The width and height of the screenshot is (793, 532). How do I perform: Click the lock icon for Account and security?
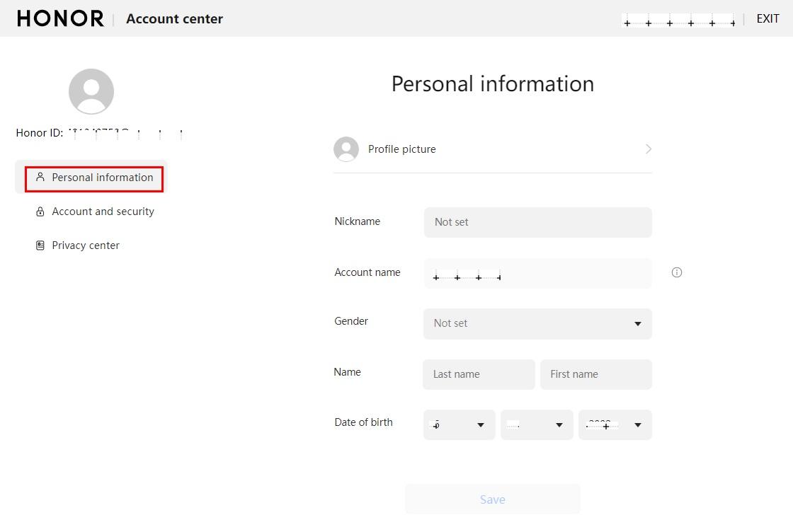tap(40, 212)
